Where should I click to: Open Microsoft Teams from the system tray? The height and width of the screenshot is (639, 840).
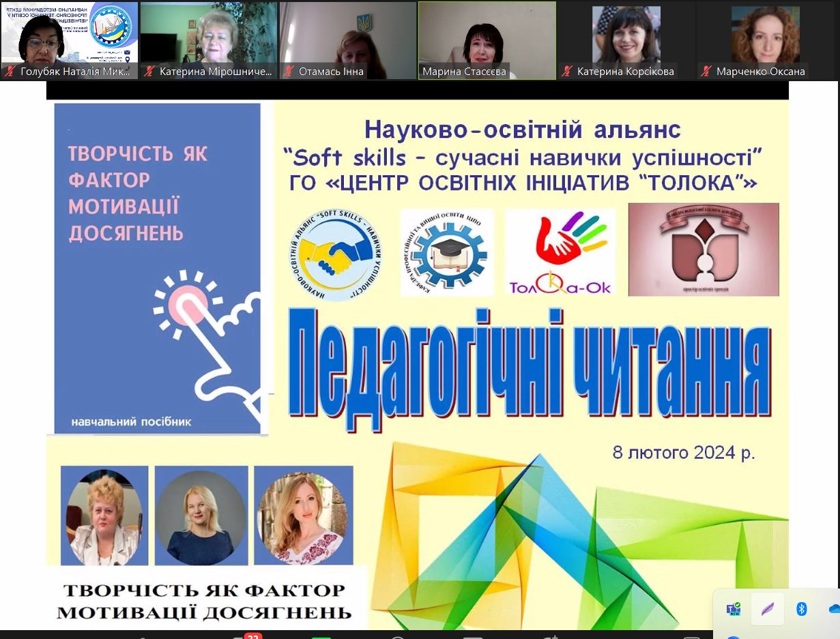[x=734, y=609]
